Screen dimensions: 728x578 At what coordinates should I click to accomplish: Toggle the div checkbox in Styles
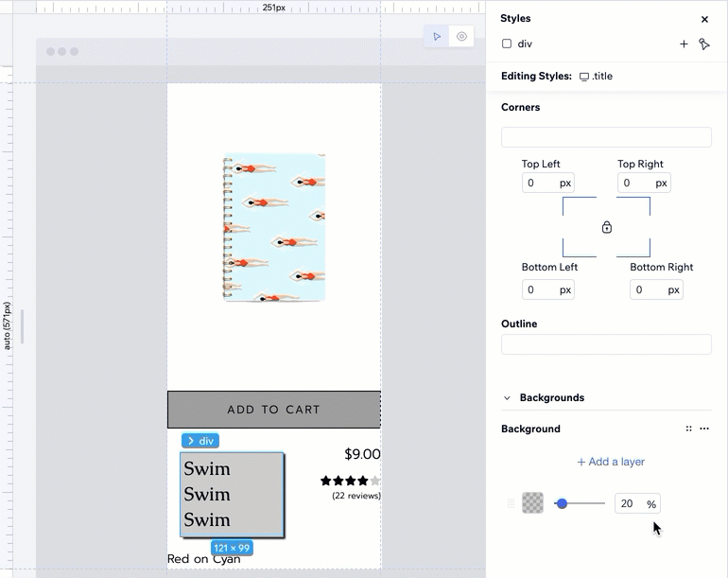click(507, 44)
